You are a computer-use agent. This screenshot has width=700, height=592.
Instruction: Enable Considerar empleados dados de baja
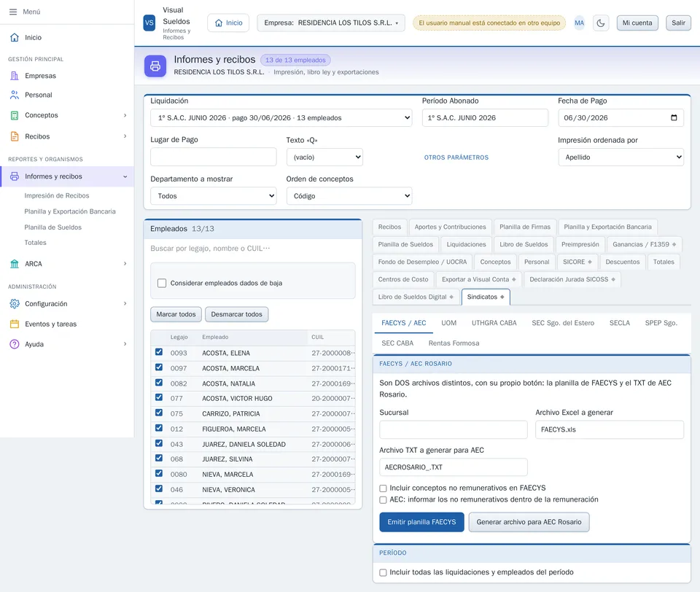tap(162, 283)
